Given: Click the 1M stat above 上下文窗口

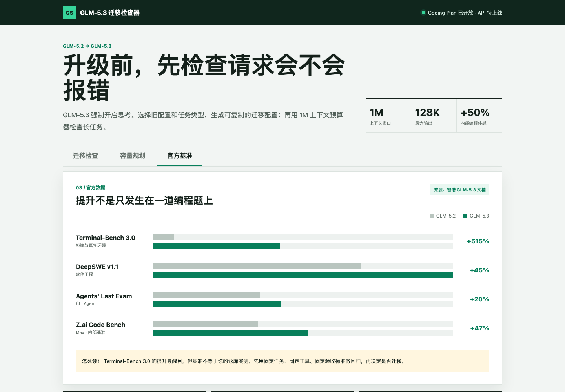Looking at the screenshot, I should point(376,113).
